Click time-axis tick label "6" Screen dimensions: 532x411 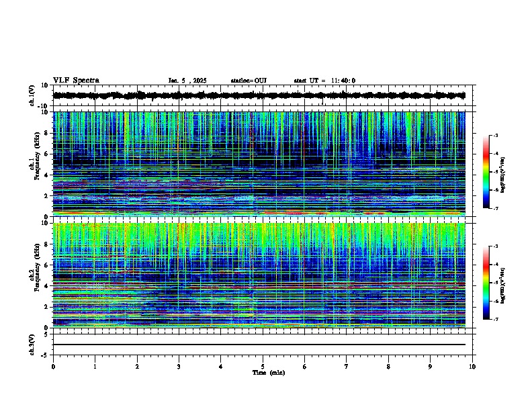pos(304,367)
